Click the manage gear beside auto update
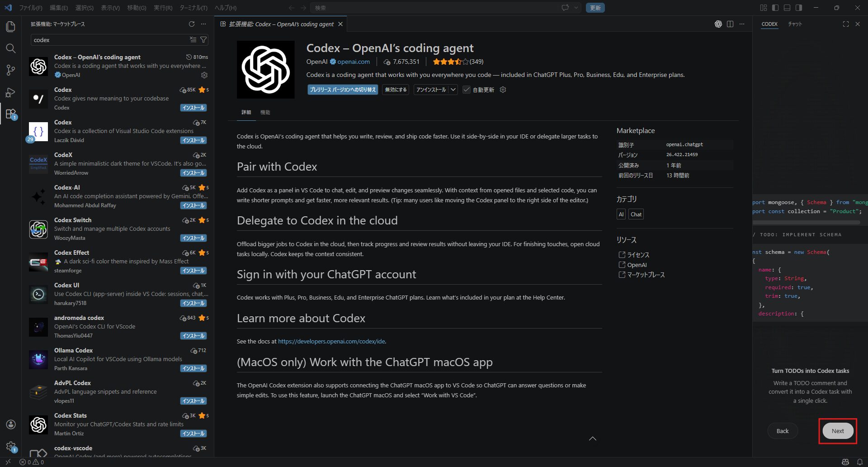The height and width of the screenshot is (467, 868). click(503, 90)
